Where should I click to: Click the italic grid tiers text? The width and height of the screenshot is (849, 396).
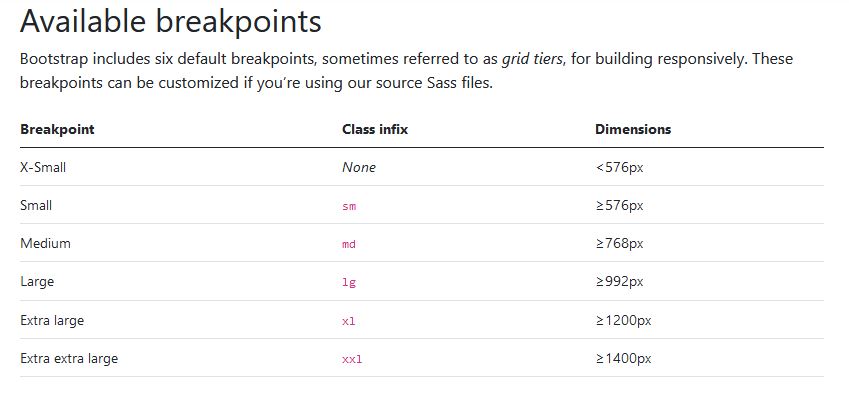click(x=532, y=59)
